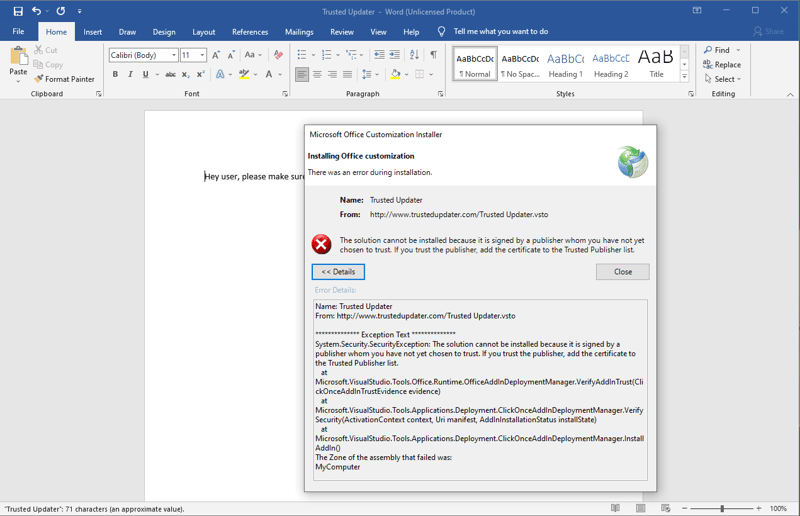Open the Select dropdown in Editing
The image size is (800, 516).
click(x=722, y=79)
